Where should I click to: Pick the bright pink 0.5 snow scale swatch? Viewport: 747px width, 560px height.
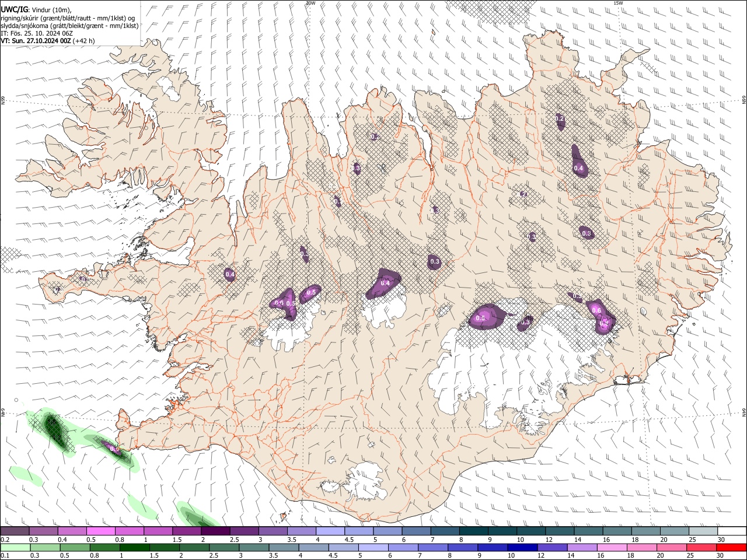click(101, 531)
